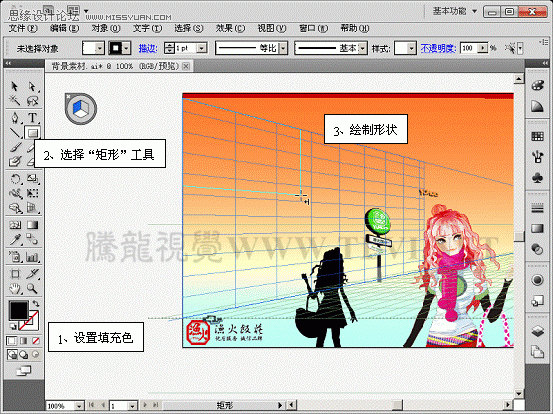
Task: Select the Scale tool
Action: coord(32,179)
